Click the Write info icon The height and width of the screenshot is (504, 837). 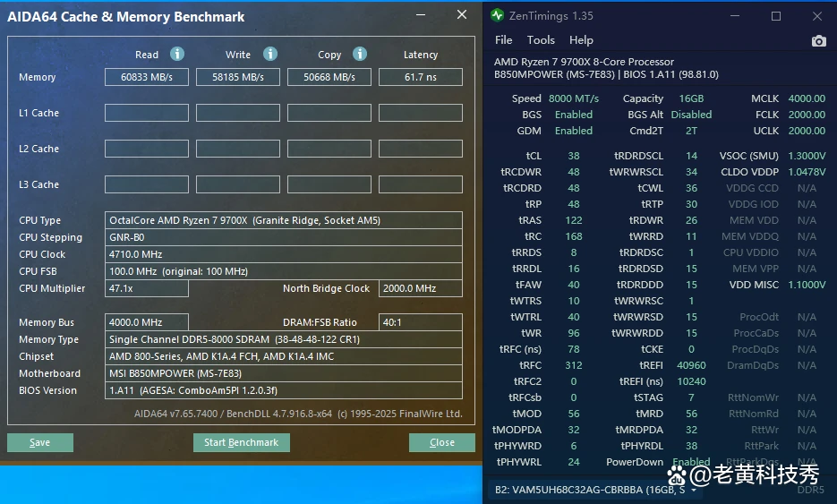coord(270,54)
